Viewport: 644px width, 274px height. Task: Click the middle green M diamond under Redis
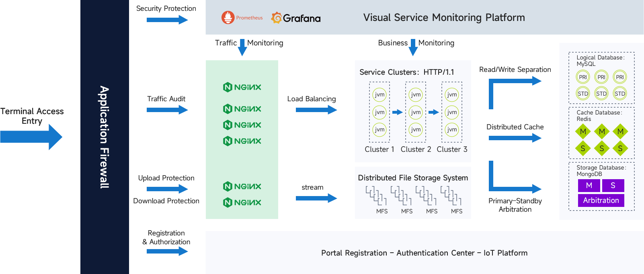pyautogui.click(x=602, y=131)
